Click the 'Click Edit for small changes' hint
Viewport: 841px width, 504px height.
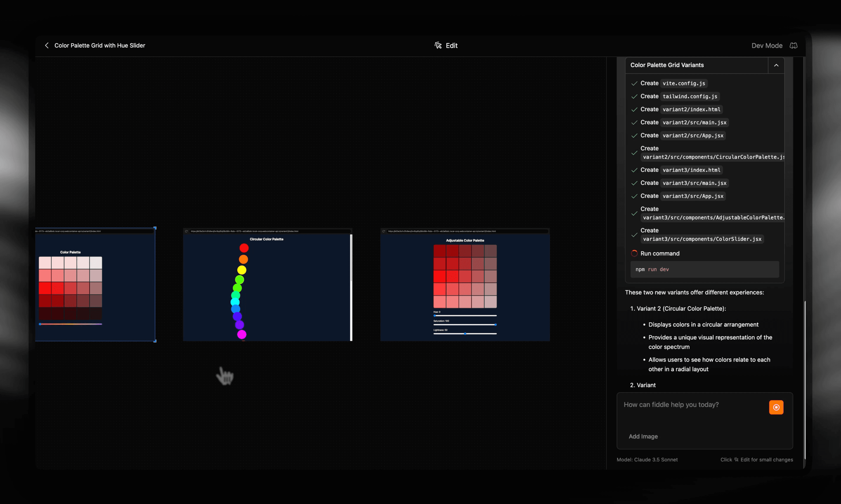pos(756,460)
